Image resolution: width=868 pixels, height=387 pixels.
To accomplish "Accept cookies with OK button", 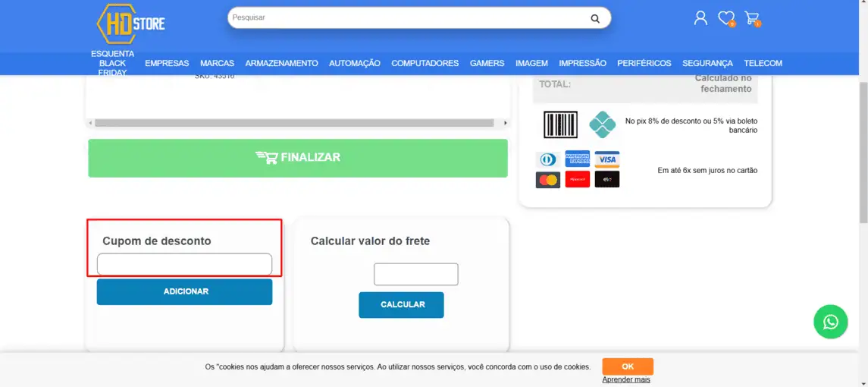I will (628, 367).
